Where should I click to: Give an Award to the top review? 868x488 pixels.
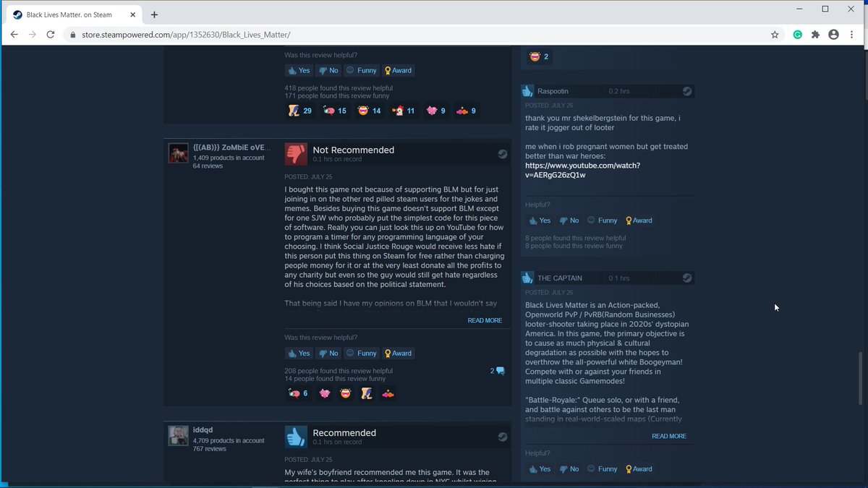399,70
